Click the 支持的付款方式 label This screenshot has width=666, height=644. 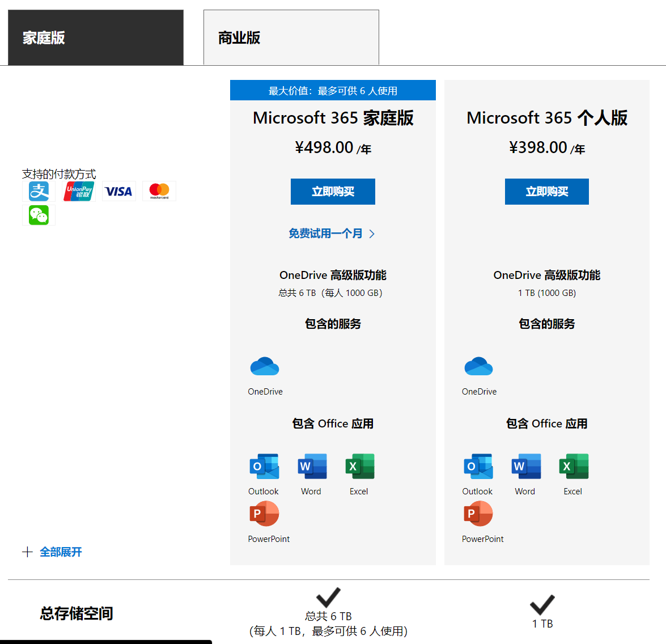(x=59, y=173)
